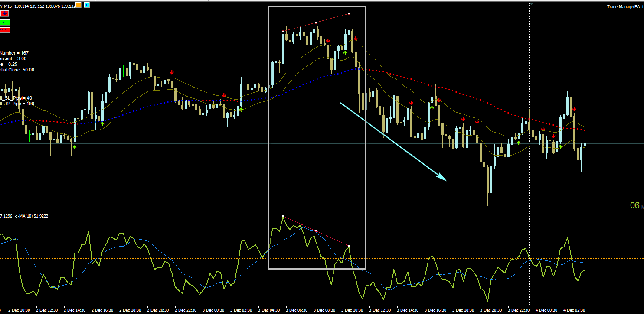Click the '2 Dec 18:30' time label
Image resolution: width=644 pixels, height=315 pixels.
click(x=129, y=310)
